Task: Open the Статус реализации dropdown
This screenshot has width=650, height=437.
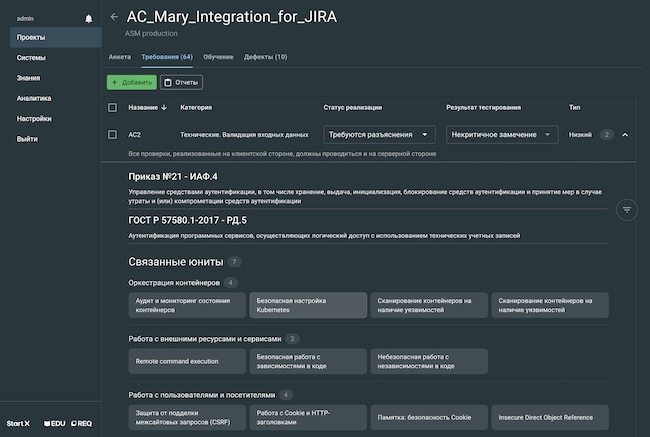Action: pos(380,134)
